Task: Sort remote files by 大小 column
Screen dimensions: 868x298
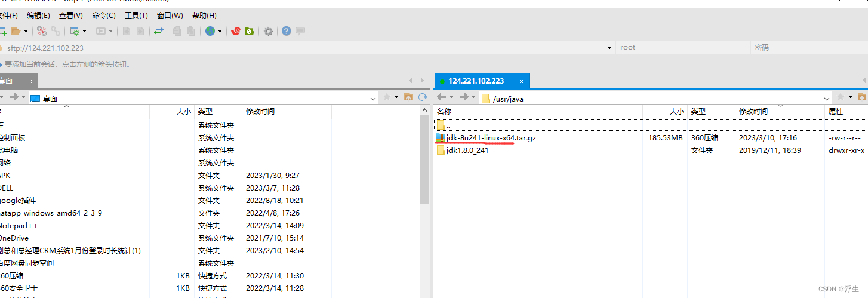Action: coord(665,112)
